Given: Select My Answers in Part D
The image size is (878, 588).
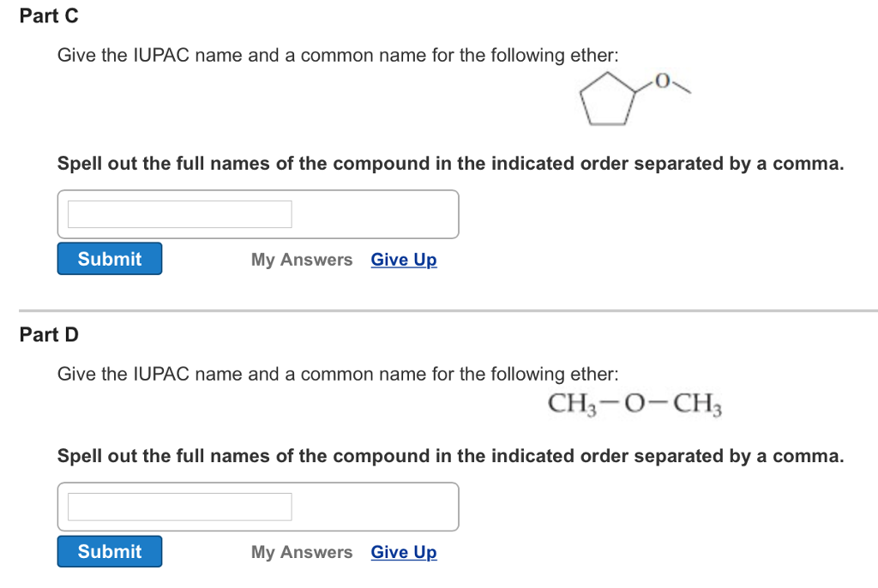Looking at the screenshot, I should point(302,552).
